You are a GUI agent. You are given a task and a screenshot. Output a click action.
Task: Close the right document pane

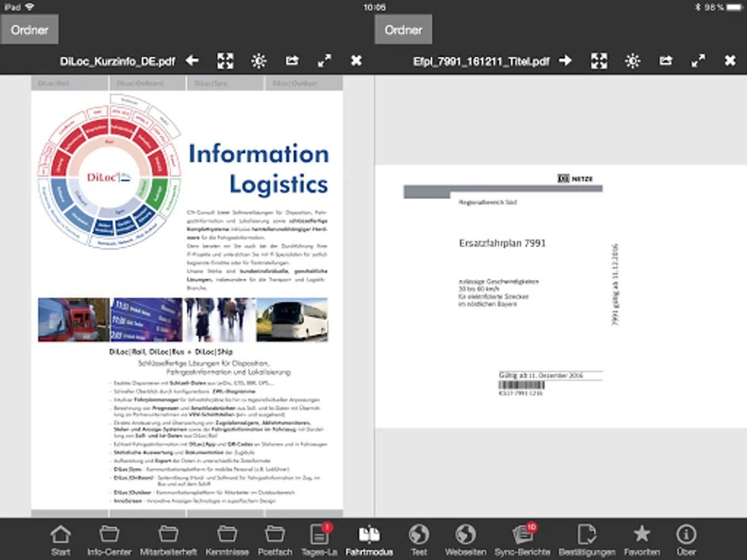(x=730, y=61)
